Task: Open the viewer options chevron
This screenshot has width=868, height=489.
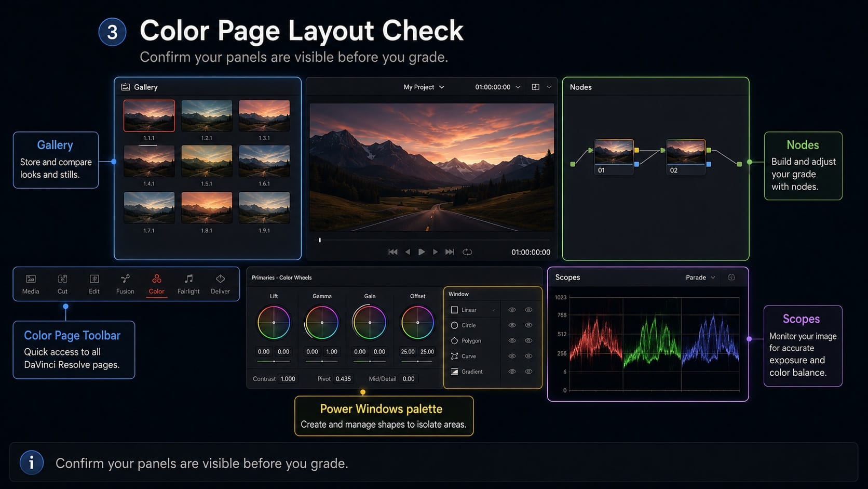Action: point(549,87)
